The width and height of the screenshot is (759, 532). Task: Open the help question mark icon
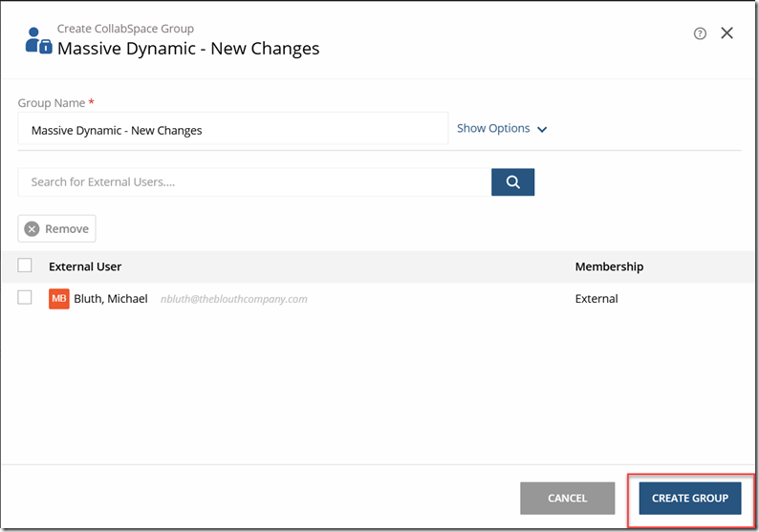point(700,33)
